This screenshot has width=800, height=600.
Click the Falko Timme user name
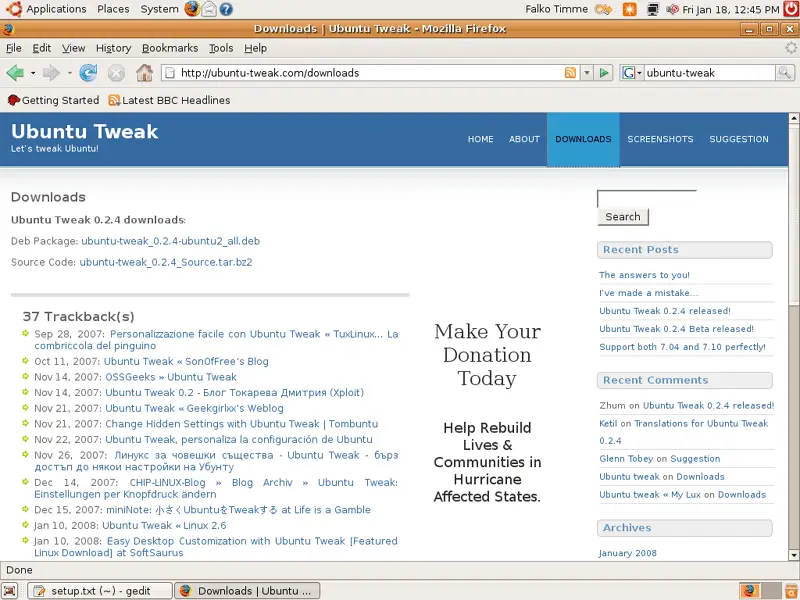click(557, 9)
